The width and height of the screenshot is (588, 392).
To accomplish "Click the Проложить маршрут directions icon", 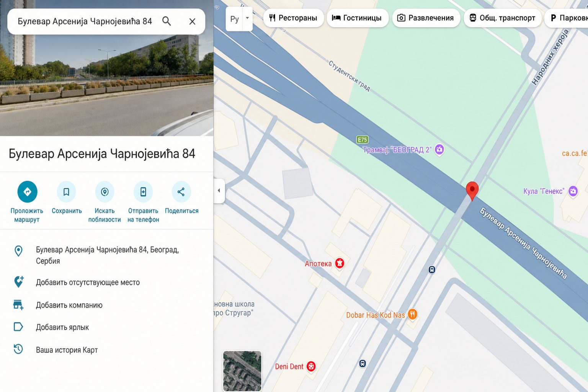I will [27, 191].
